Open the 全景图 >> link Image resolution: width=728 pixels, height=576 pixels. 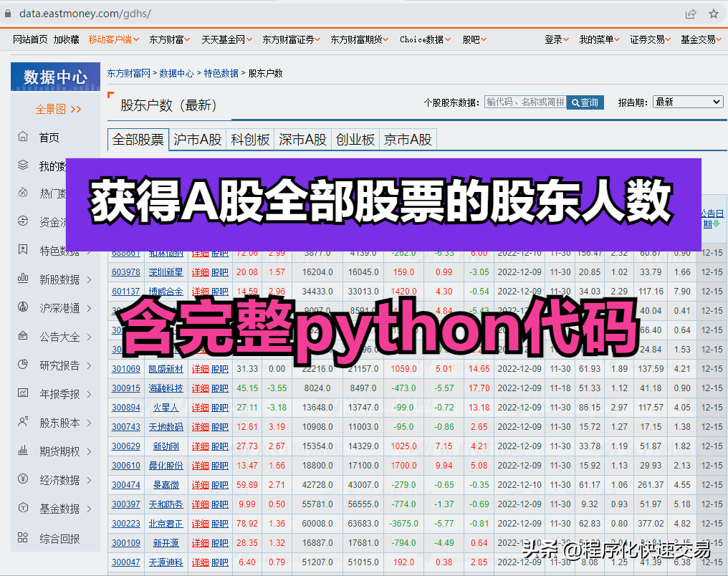pyautogui.click(x=59, y=109)
